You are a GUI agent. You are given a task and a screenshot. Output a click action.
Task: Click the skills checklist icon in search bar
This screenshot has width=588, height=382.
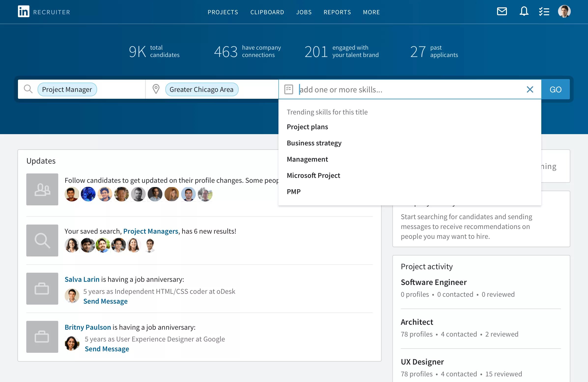point(288,89)
